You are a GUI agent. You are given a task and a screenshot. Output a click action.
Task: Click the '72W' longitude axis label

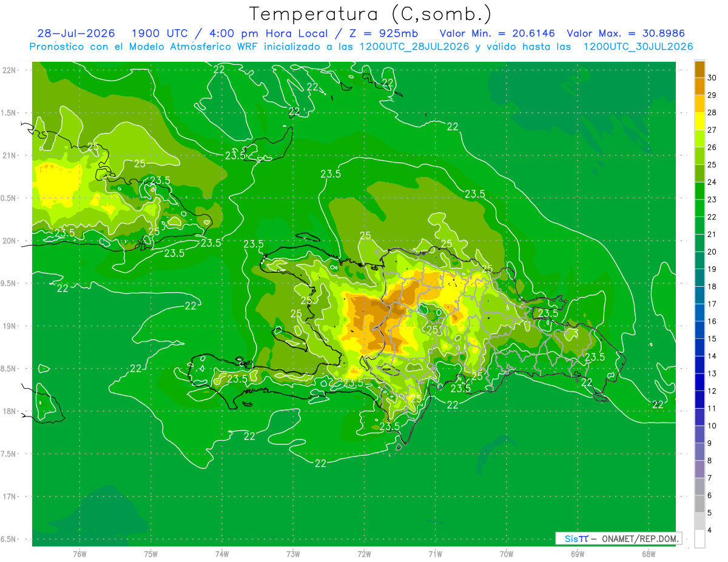point(364,554)
